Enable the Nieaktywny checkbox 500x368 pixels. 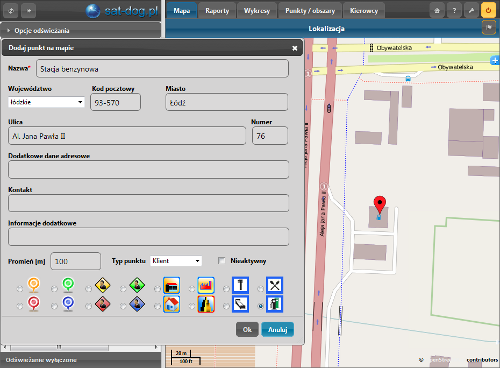222,261
